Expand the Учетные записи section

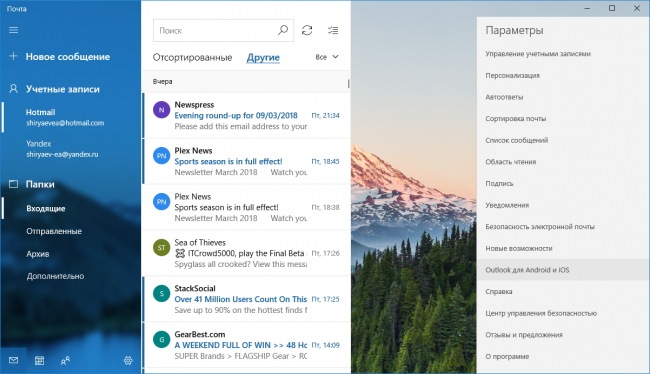point(62,89)
